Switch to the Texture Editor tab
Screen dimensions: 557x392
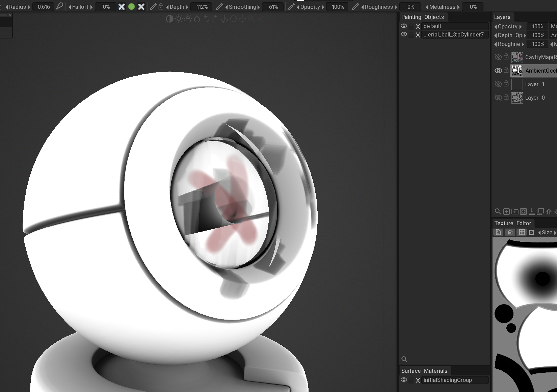coord(513,223)
